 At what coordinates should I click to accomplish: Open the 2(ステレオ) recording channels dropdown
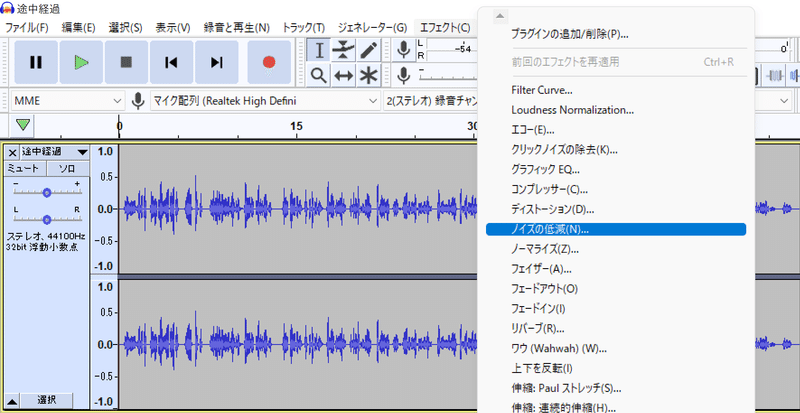(432, 101)
